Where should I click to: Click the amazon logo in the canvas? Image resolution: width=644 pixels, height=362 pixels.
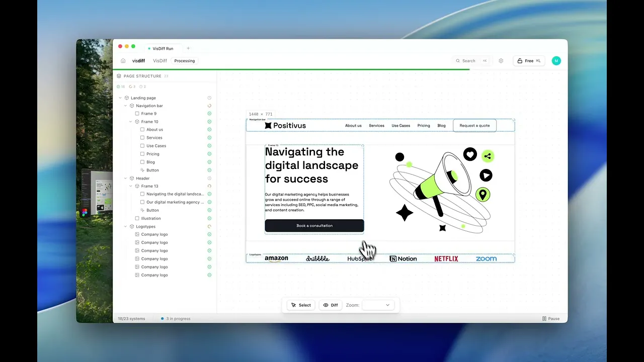[x=277, y=259]
